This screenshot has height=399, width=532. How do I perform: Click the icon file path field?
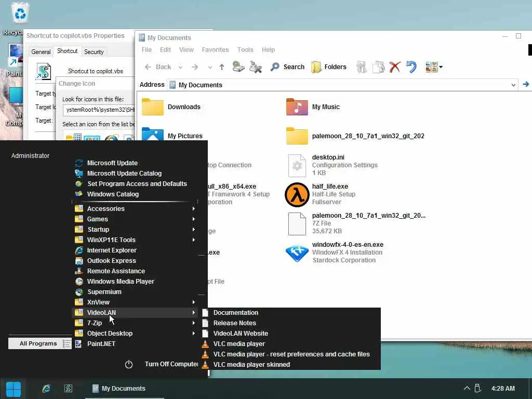(99, 110)
